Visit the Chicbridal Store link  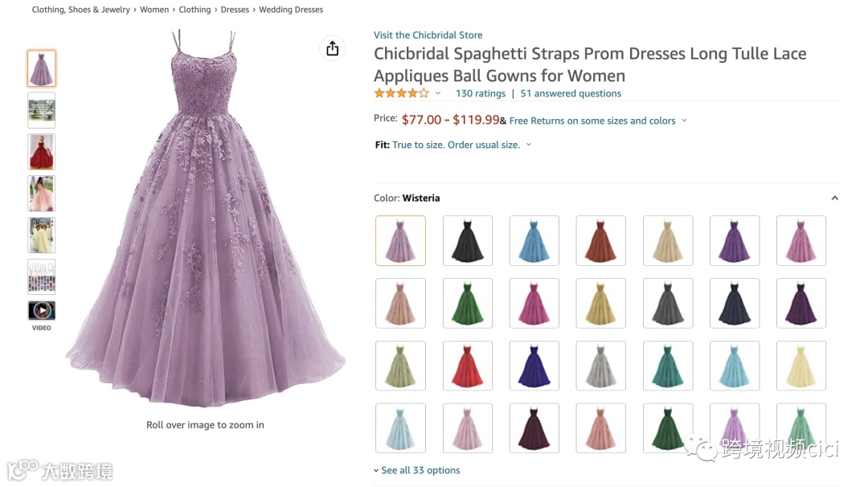[428, 35]
